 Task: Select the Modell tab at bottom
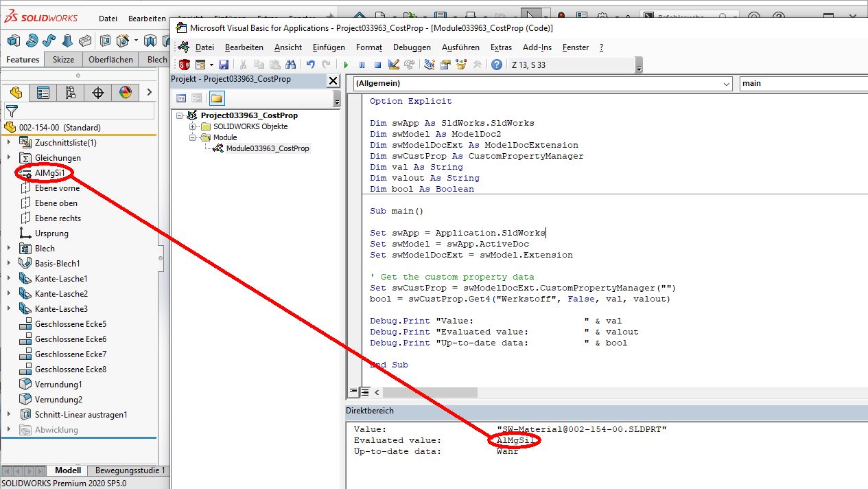[x=68, y=470]
